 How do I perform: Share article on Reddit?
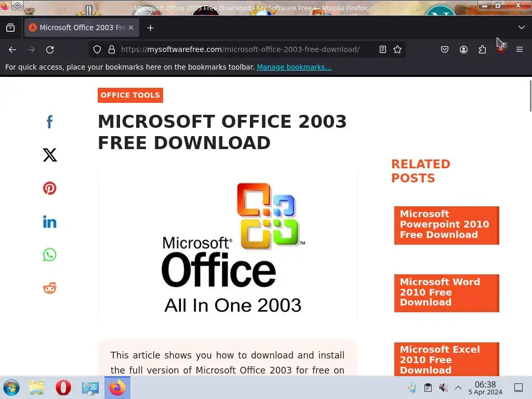pos(49,288)
